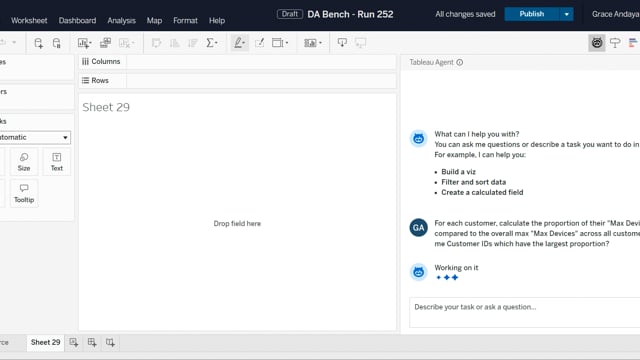Click the Swap Rows and Columns icon
640x360 pixels.
tap(156, 43)
